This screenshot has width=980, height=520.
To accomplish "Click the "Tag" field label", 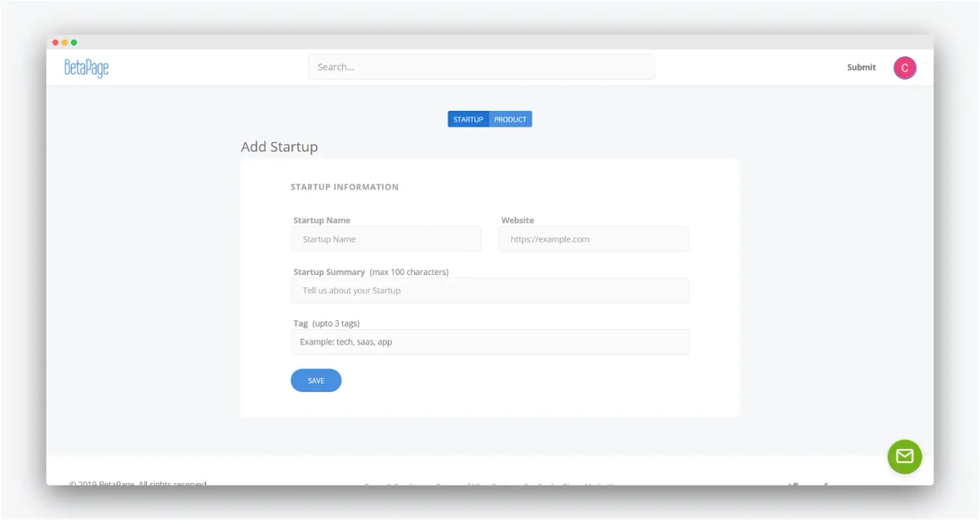I will [x=301, y=323].
